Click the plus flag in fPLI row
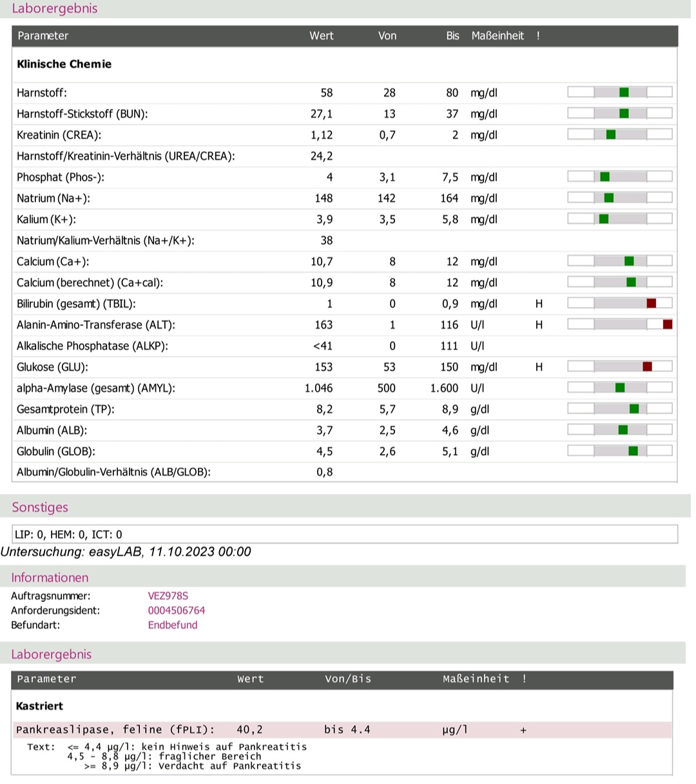The width and height of the screenshot is (696, 784). (x=523, y=730)
